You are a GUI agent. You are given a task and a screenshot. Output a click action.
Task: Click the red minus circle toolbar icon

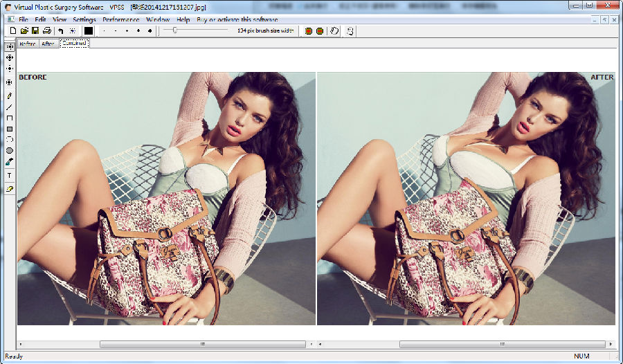coord(320,30)
